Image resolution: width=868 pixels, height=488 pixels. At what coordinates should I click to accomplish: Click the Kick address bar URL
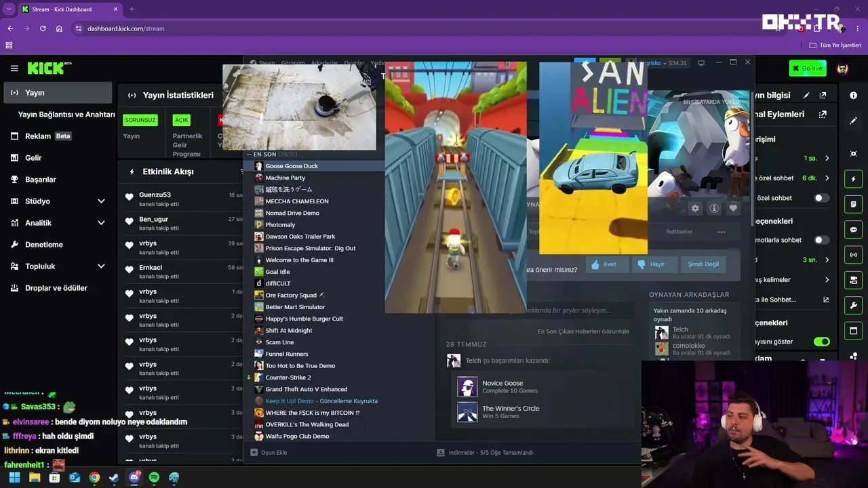125,28
